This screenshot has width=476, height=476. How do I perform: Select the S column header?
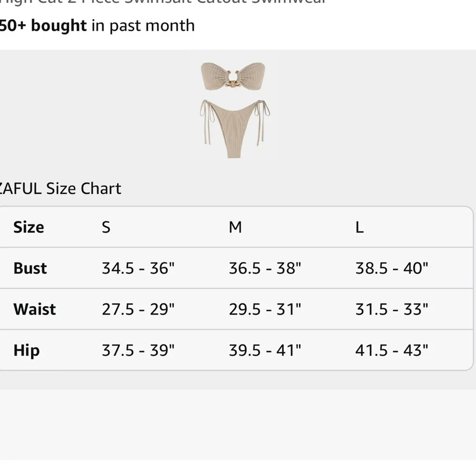[106, 227]
